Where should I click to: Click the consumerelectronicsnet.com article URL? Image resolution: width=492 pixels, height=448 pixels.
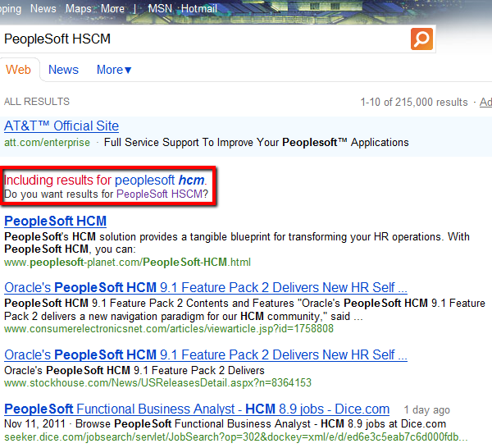point(169,329)
